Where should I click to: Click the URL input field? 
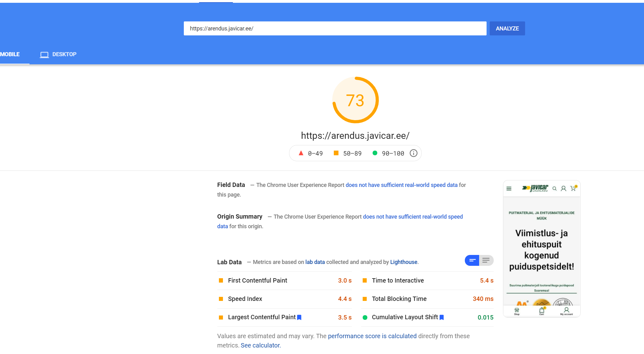[x=335, y=28]
